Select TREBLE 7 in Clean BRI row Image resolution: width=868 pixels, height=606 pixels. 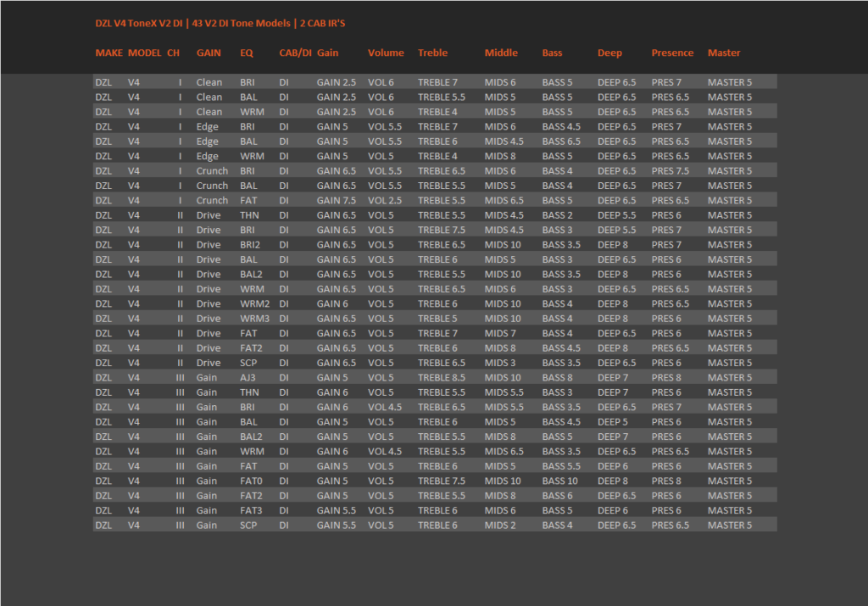[x=438, y=82]
